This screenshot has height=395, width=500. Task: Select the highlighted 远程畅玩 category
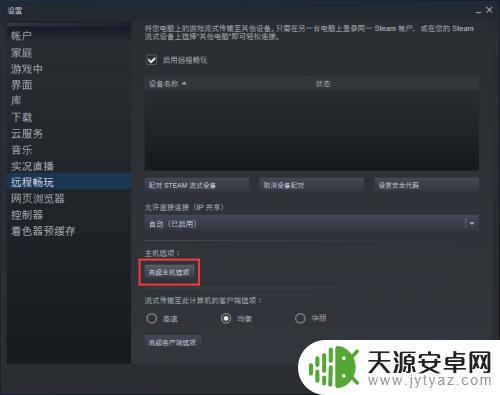point(69,182)
